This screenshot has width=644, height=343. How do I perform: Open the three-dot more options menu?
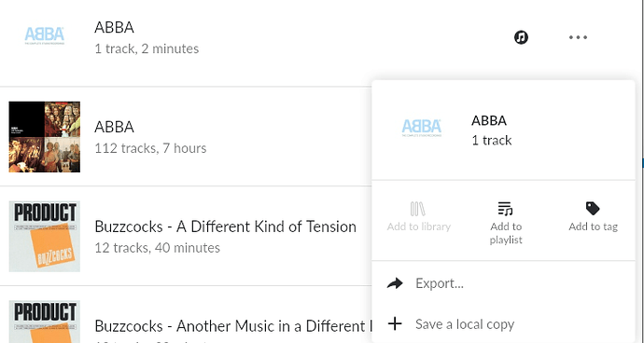(x=578, y=37)
